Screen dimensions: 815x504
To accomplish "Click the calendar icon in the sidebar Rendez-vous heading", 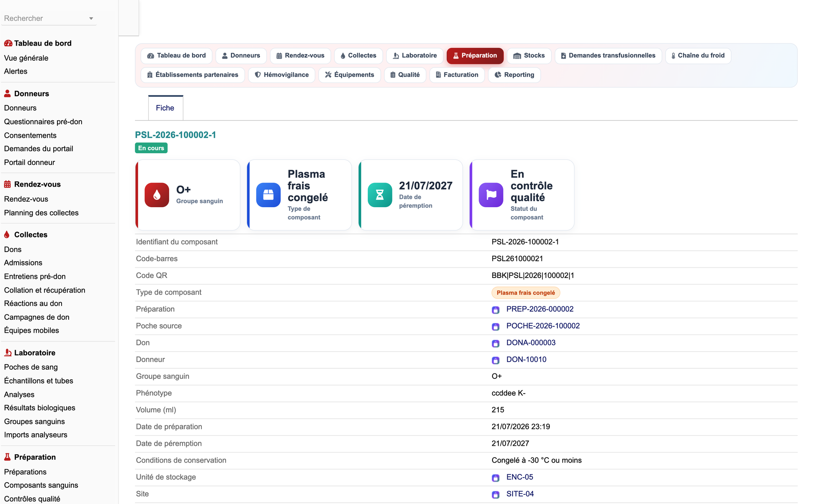I will point(7,184).
